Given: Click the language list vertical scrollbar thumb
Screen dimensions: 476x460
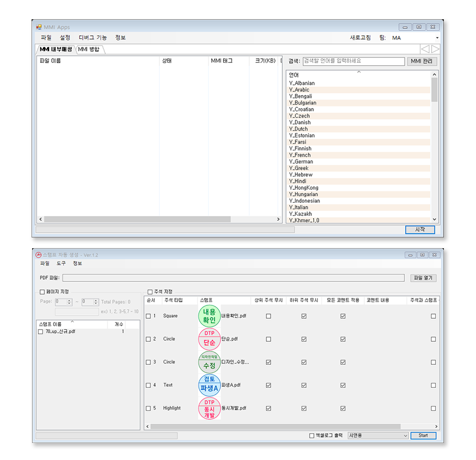Looking at the screenshot, I should [434, 89].
